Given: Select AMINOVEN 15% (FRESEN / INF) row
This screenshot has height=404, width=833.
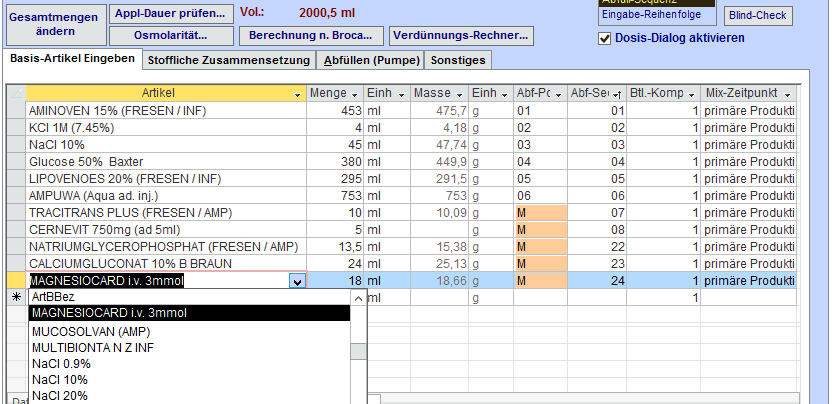Looking at the screenshot, I should coord(166,111).
